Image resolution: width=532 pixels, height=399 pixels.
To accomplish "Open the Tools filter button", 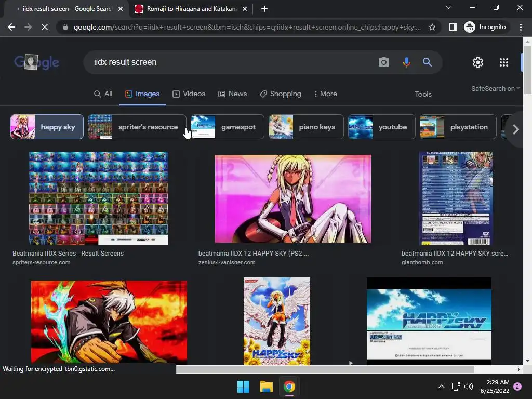I will (x=423, y=95).
